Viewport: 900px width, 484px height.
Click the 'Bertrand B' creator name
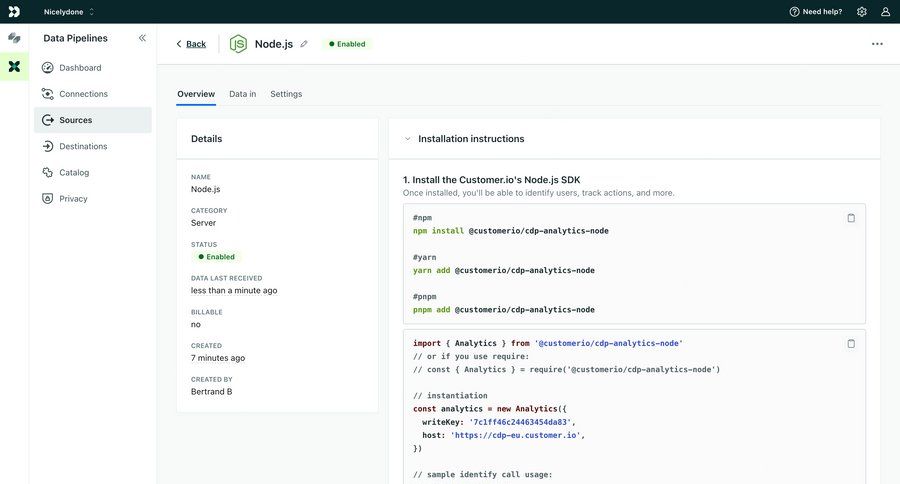click(x=211, y=392)
